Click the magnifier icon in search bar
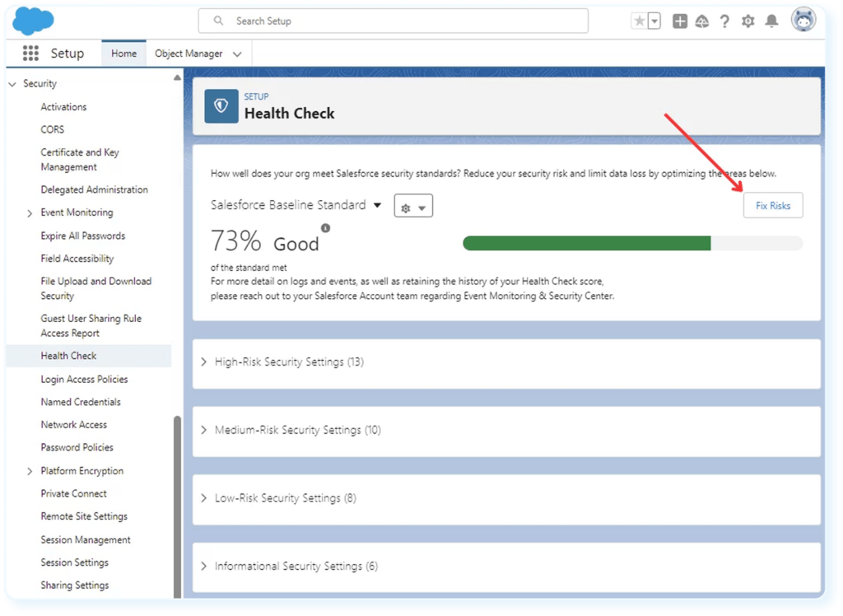This screenshot has width=843, height=616. coord(218,21)
